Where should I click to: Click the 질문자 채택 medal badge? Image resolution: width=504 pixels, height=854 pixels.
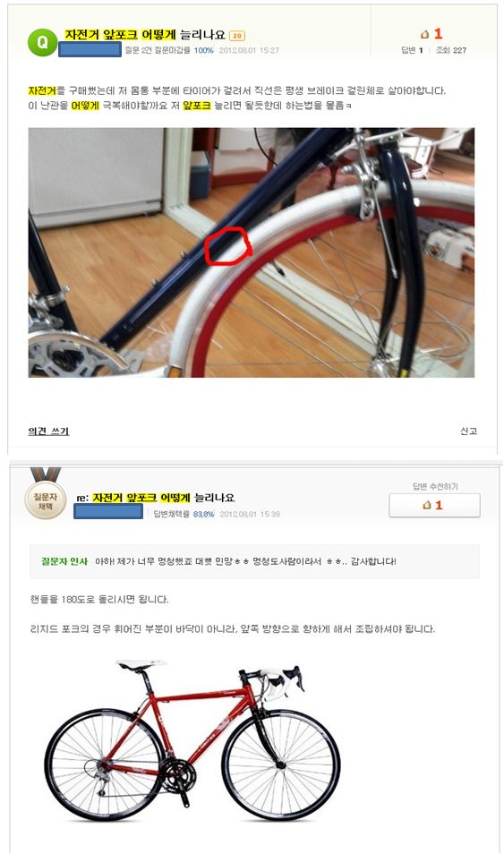click(x=46, y=495)
